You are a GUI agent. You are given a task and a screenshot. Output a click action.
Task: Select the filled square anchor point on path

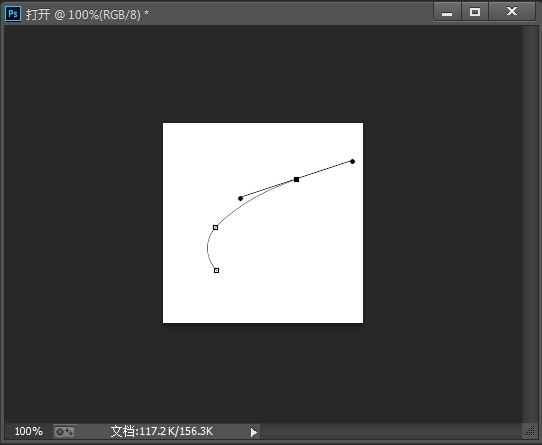[x=296, y=179]
